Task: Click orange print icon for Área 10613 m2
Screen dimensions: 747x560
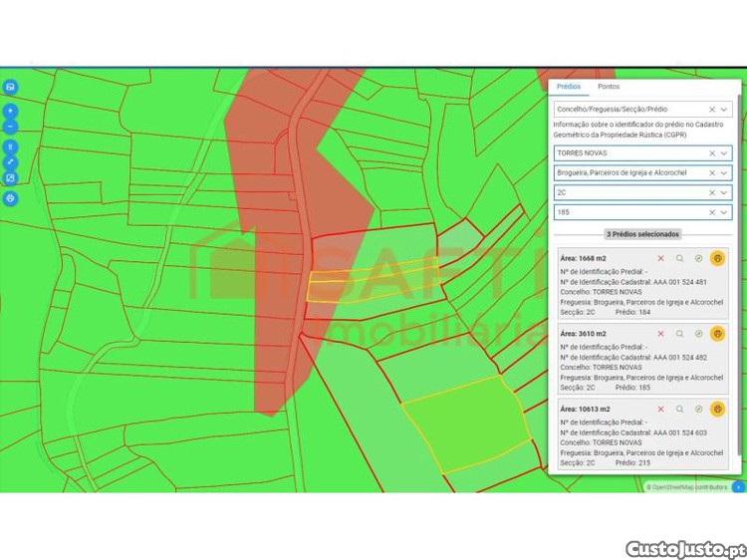Action: pos(717,410)
